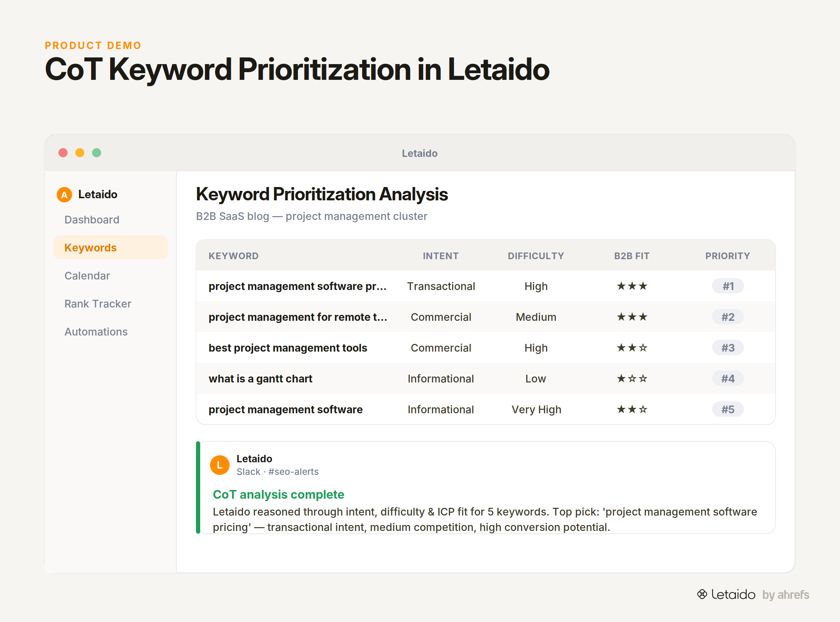The height and width of the screenshot is (622, 840).
Task: Click the Letaido window title text
Action: 420,153
